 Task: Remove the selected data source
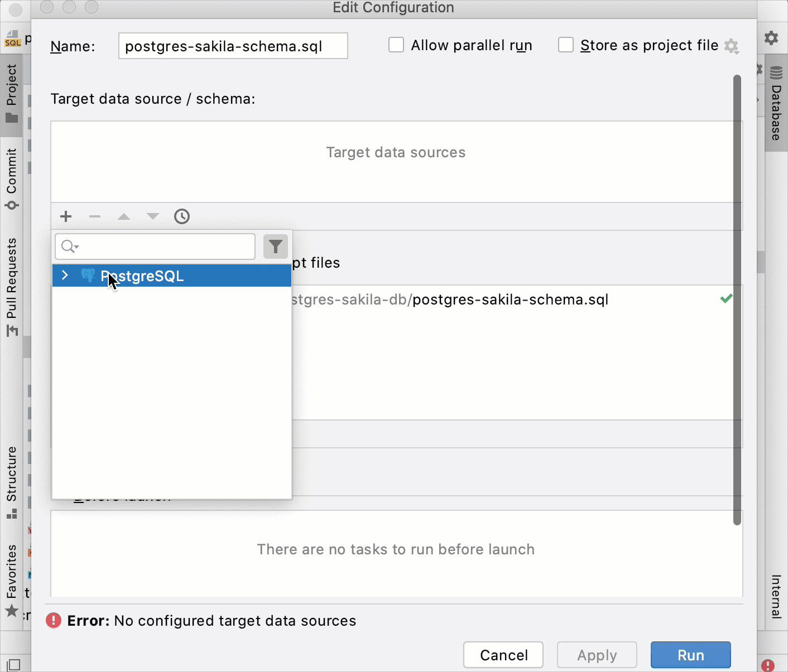click(94, 216)
